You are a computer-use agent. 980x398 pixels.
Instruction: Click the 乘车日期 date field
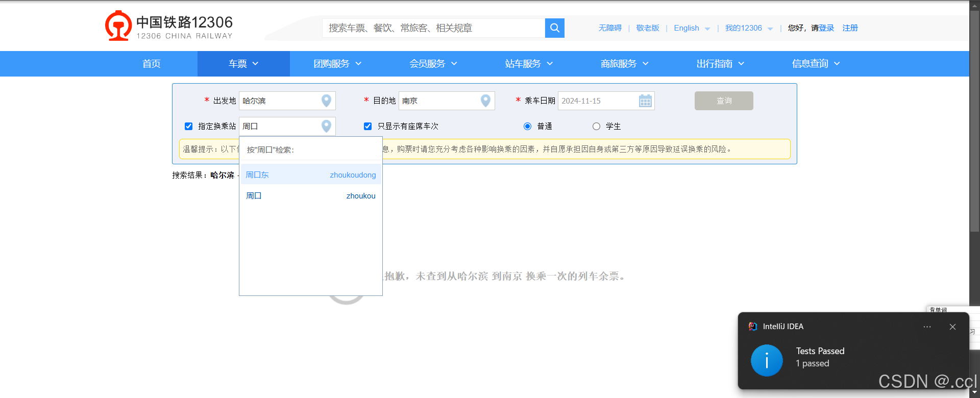pyautogui.click(x=606, y=101)
